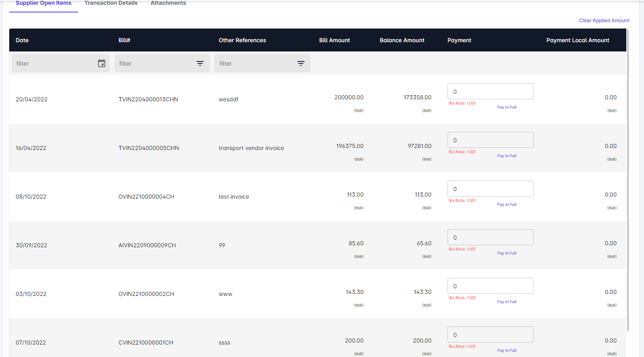Open the calendar picker in Date filter

(x=102, y=64)
